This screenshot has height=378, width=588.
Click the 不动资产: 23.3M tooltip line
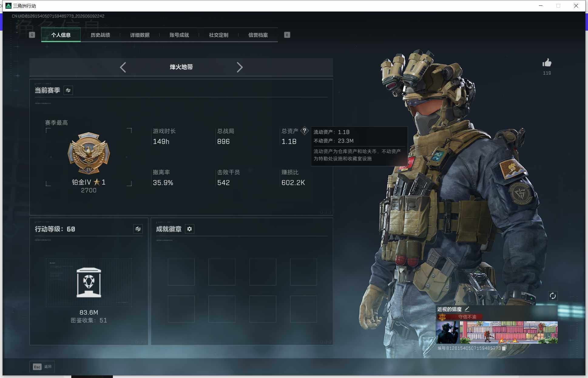[x=333, y=141]
